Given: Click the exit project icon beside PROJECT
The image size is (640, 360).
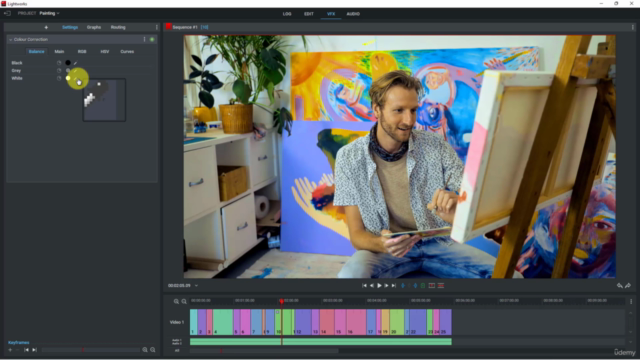Looking at the screenshot, I should coord(7,13).
